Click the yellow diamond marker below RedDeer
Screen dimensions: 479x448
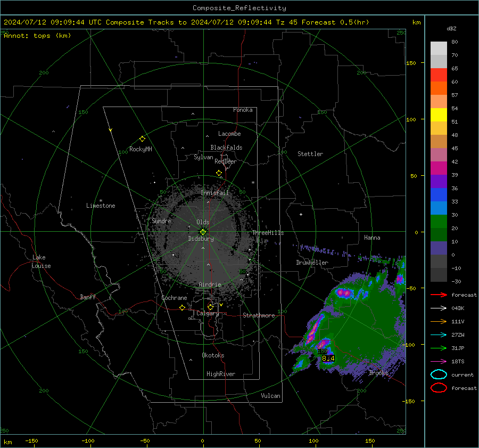(219, 173)
